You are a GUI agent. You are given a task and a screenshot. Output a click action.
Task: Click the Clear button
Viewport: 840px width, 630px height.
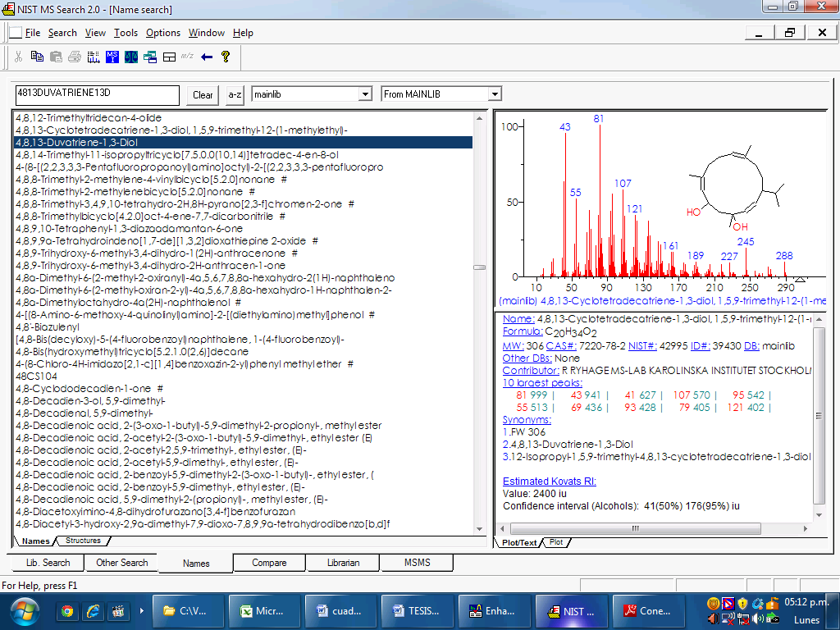203,95
